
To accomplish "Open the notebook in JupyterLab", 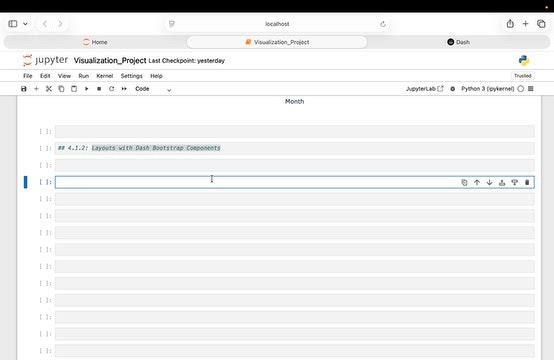I will coord(424,89).
